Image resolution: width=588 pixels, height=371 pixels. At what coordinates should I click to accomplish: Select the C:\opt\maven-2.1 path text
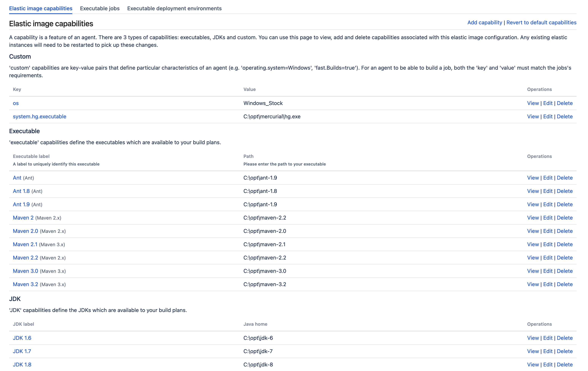coord(264,244)
